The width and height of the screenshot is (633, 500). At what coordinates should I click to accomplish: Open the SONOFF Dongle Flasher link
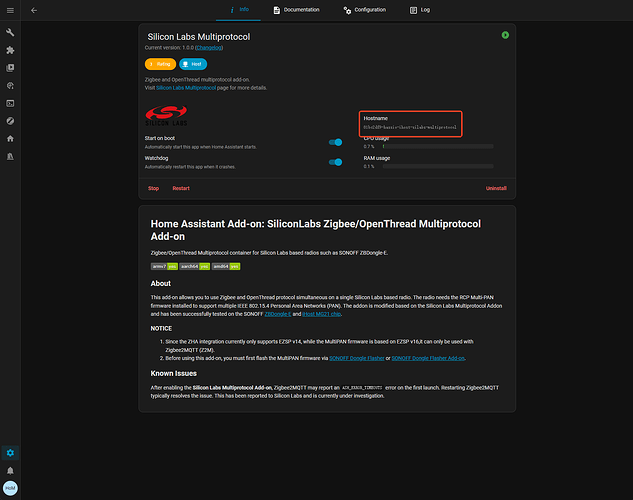tap(357, 358)
